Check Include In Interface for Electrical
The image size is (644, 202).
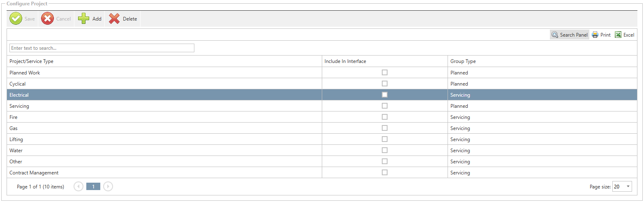(385, 95)
